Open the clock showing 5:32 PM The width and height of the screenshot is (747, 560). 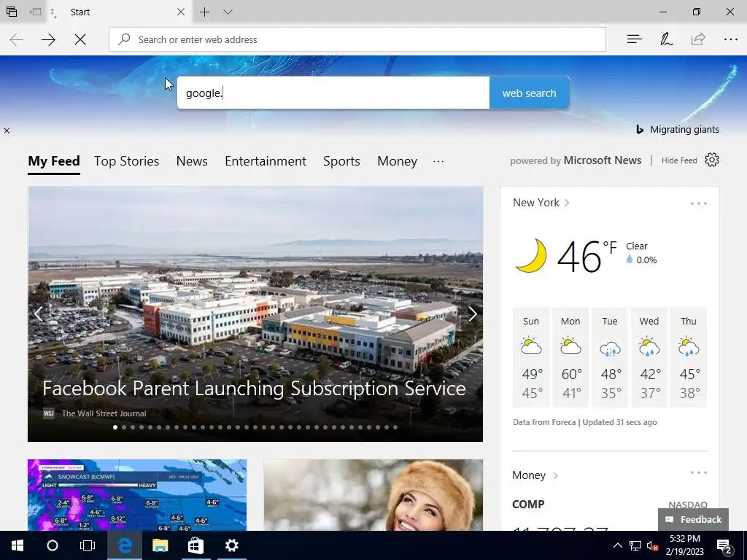684,545
